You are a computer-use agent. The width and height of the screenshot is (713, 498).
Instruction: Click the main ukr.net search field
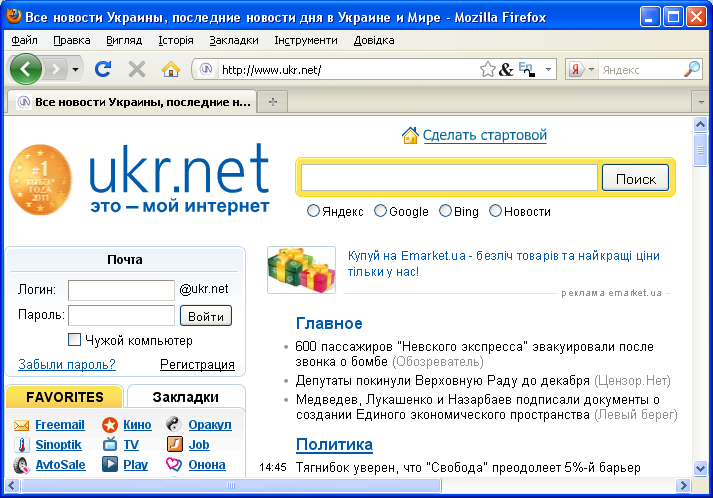[449, 177]
